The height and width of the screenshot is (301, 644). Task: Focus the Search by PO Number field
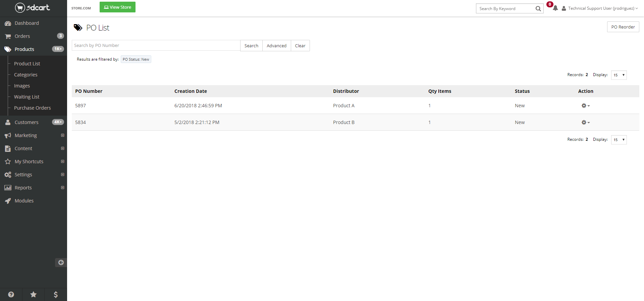tap(156, 46)
